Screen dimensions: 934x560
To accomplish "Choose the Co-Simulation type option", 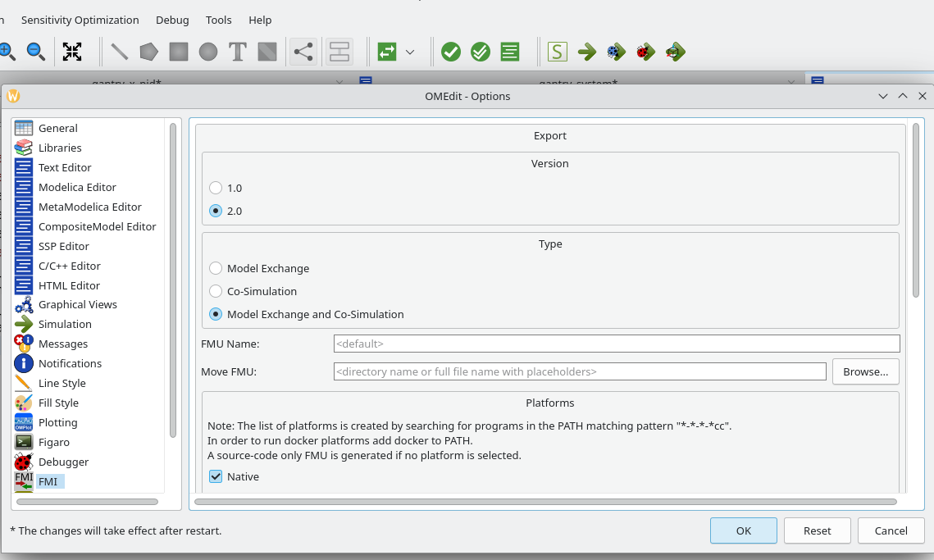I will (x=216, y=291).
